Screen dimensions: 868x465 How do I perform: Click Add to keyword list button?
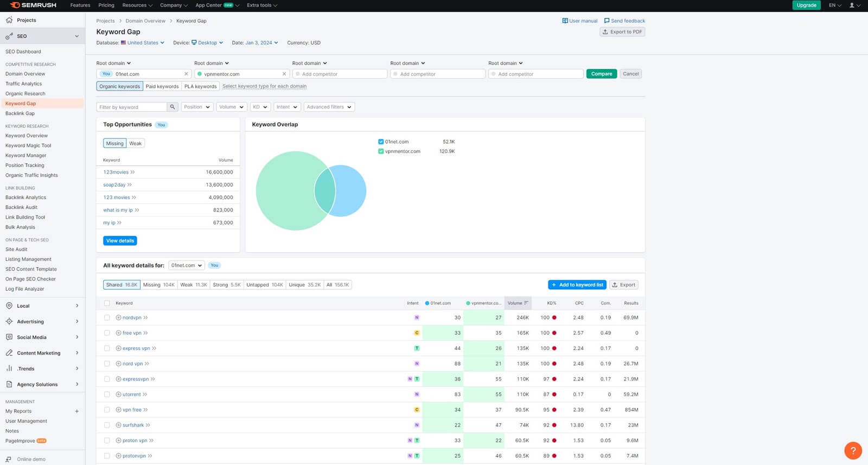pos(577,285)
